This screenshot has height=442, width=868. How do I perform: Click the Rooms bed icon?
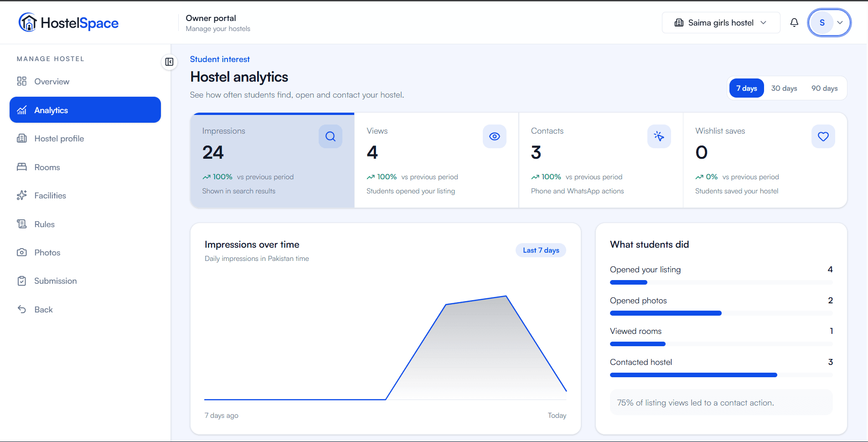22,167
